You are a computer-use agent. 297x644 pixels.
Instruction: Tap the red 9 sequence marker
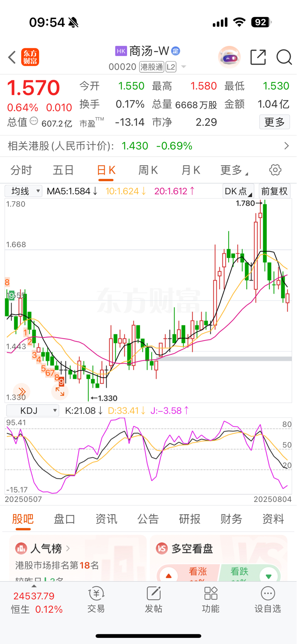pyautogui.click(x=61, y=382)
